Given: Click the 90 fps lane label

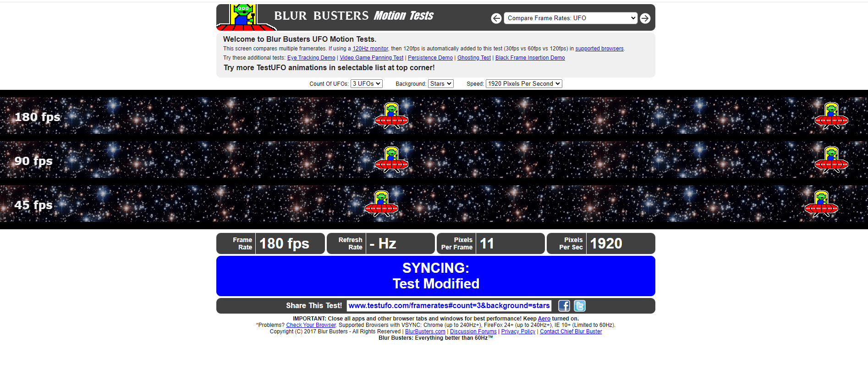Looking at the screenshot, I should click(x=33, y=161).
